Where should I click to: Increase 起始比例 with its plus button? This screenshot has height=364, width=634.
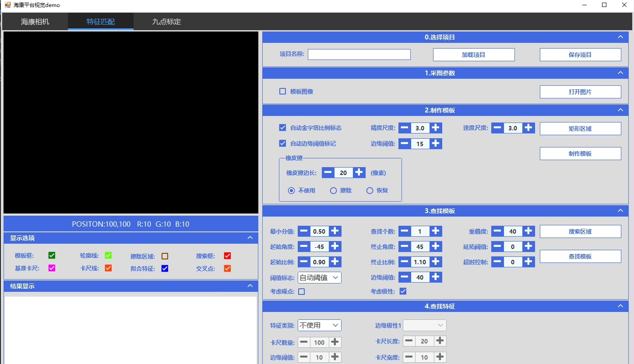coord(335,262)
